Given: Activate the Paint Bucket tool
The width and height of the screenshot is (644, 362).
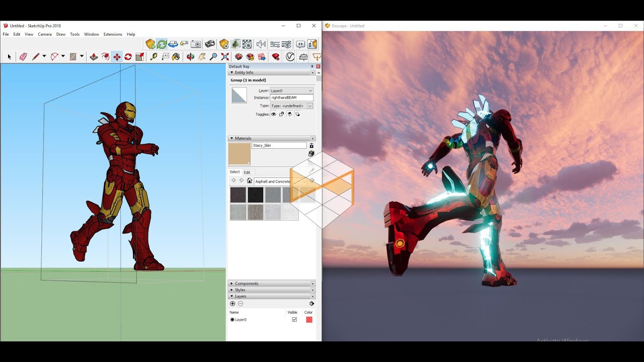Looking at the screenshot, I should point(176,57).
